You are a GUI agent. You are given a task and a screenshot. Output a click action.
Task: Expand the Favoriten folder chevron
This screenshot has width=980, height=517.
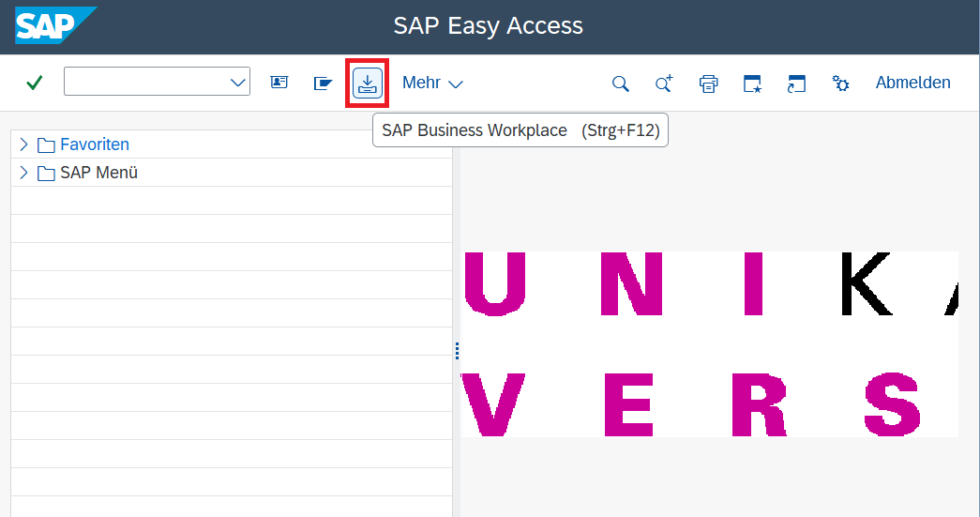coord(23,144)
